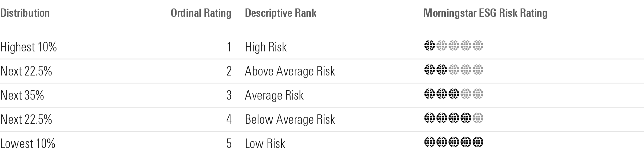The image size is (644, 155).
Task: Click the first globe in Low Risk row
Action: [429, 142]
